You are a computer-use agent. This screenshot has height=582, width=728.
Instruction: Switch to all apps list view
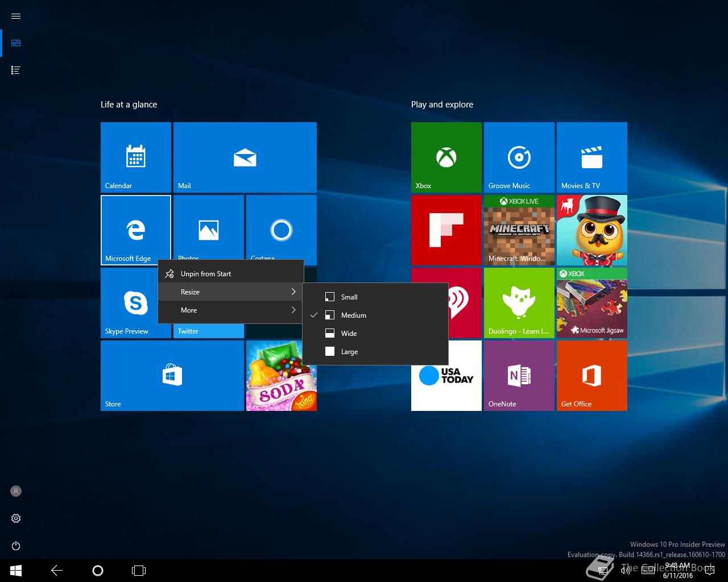coord(16,70)
